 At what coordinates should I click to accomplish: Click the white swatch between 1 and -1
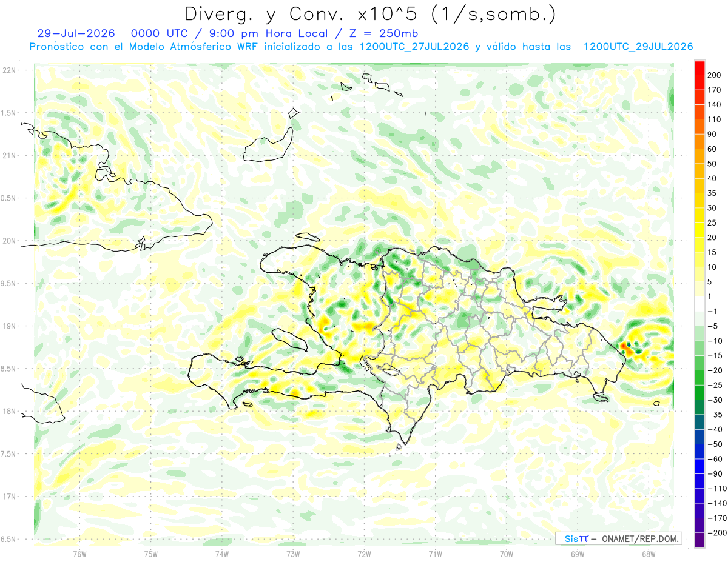[x=700, y=304]
